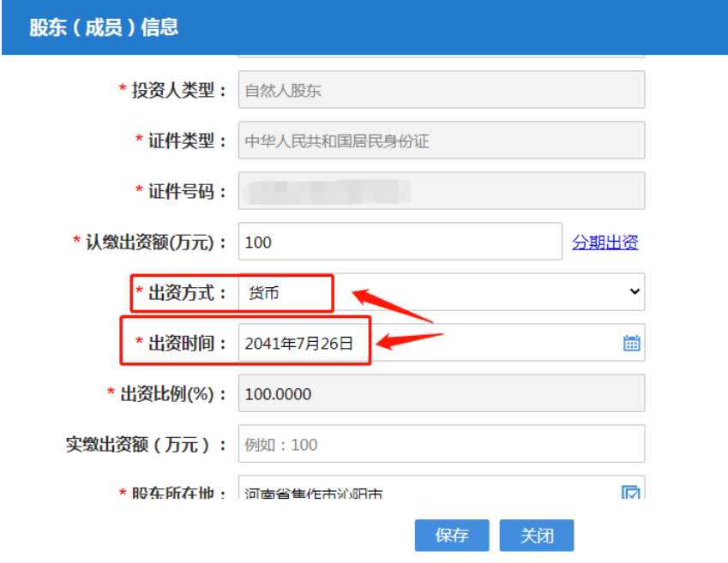
Task: Click the placeholder text 例如：100
Action: coord(274,443)
